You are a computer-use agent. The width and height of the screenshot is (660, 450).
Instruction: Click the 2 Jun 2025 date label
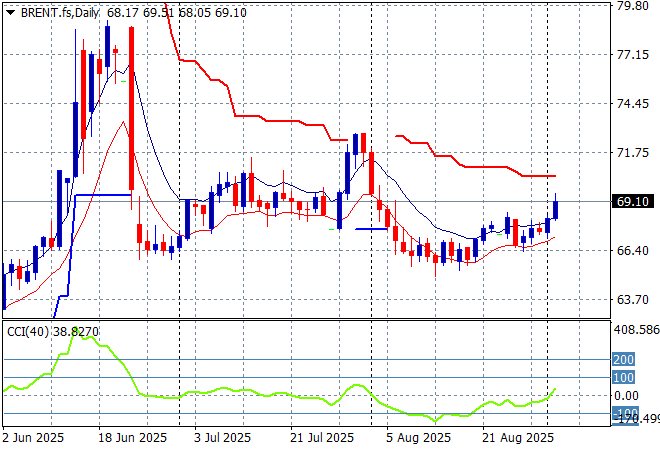[33, 438]
